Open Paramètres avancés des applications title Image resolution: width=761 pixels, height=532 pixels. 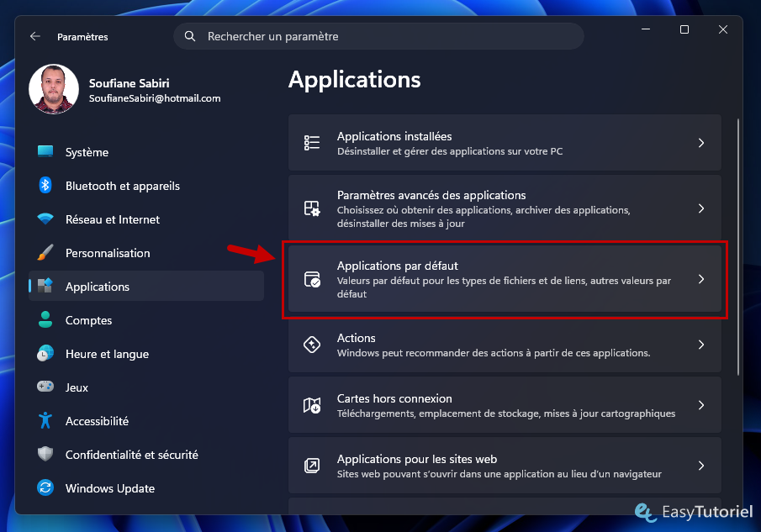431,195
